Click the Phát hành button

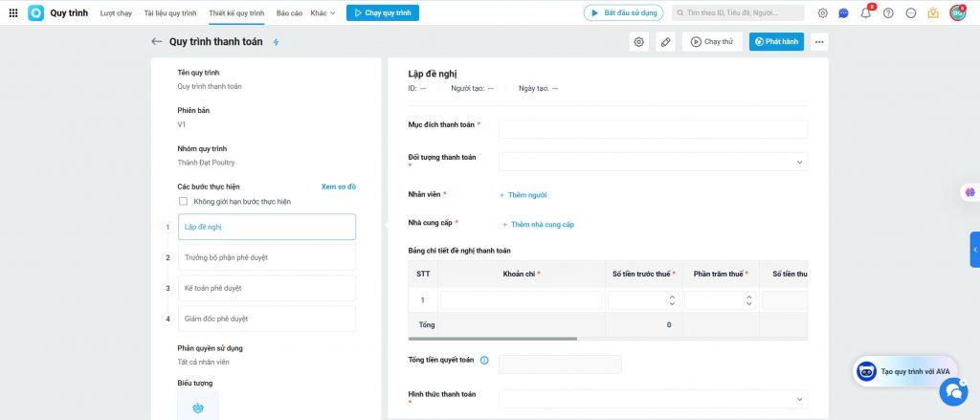tap(776, 42)
